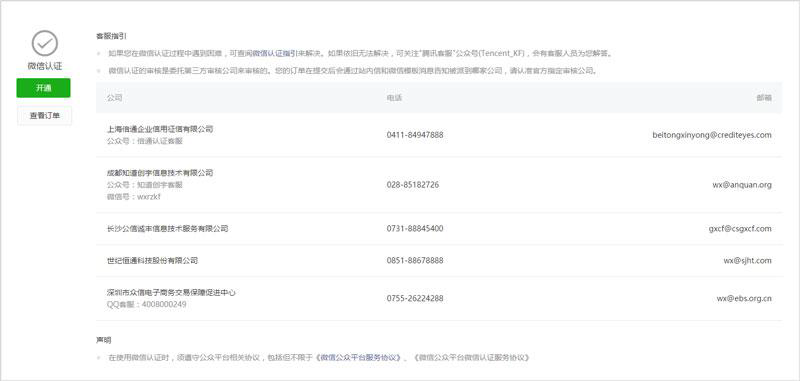Click email beitongxinyong@crediteyes.com
The image size is (800, 381).
pos(712,135)
